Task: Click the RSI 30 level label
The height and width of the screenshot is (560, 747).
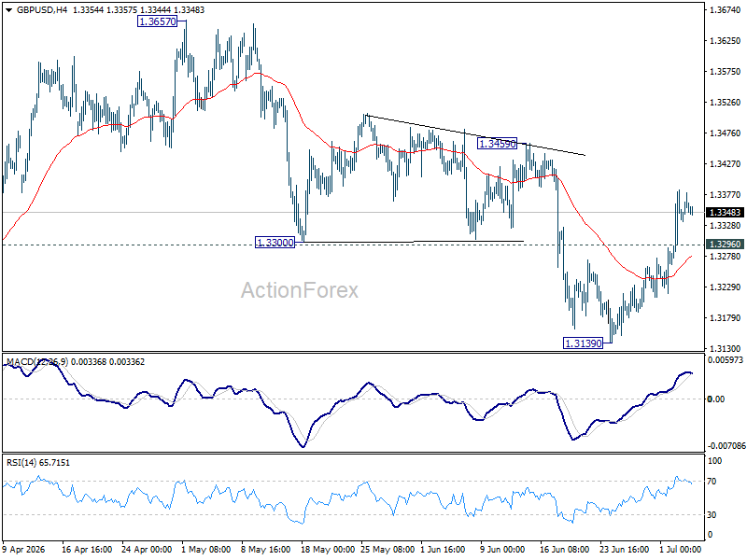Action: (x=712, y=515)
